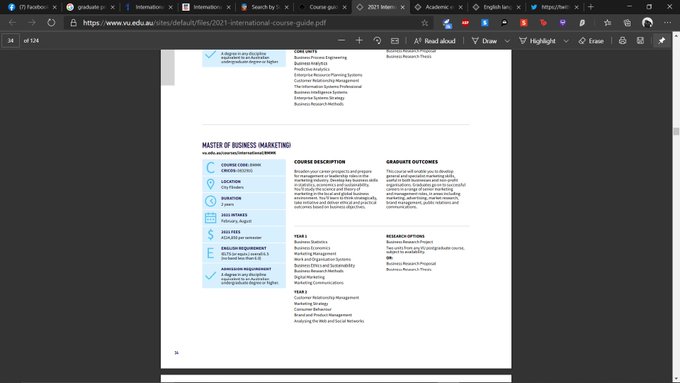Click the scrollbar up arrow
680x383 pixels.
coord(676,35)
